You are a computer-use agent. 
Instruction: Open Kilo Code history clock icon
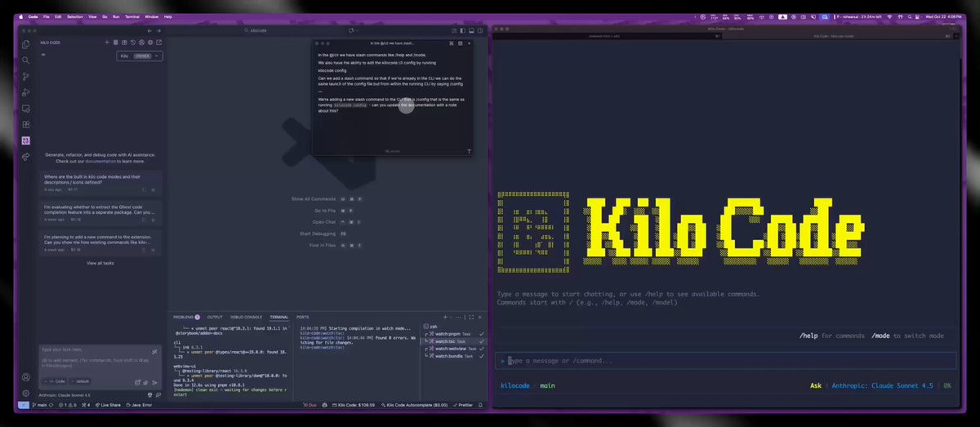coord(132,42)
